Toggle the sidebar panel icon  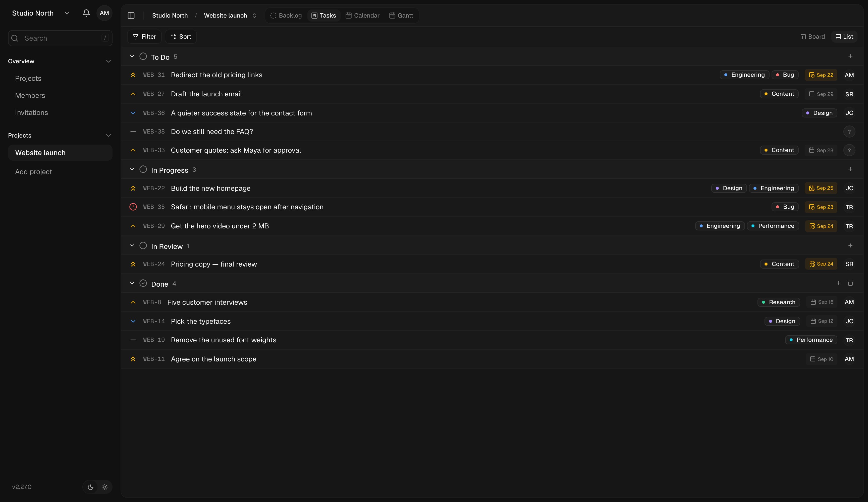131,16
